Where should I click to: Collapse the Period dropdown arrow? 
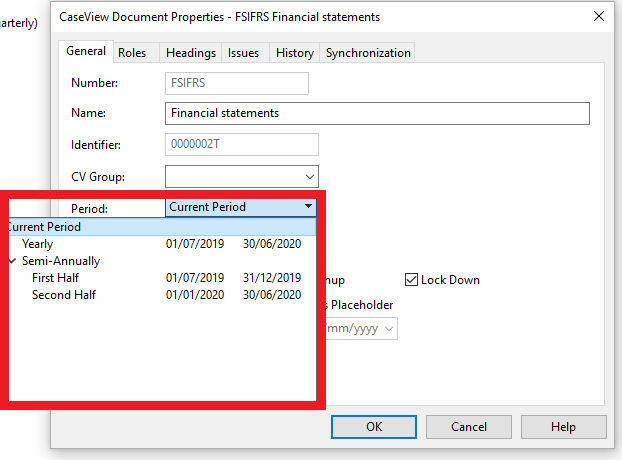(x=308, y=207)
